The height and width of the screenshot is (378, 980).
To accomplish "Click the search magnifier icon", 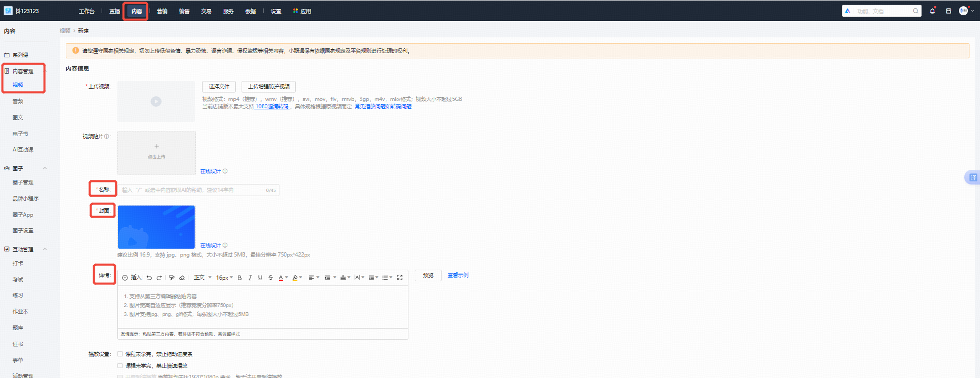I will pos(916,11).
